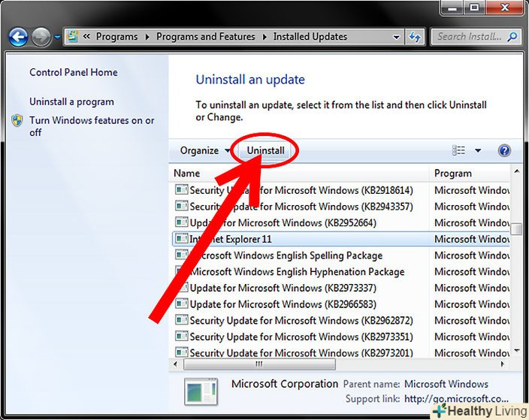529x420 pixels.
Task: Sort by the Program column header
Action: click(x=470, y=174)
